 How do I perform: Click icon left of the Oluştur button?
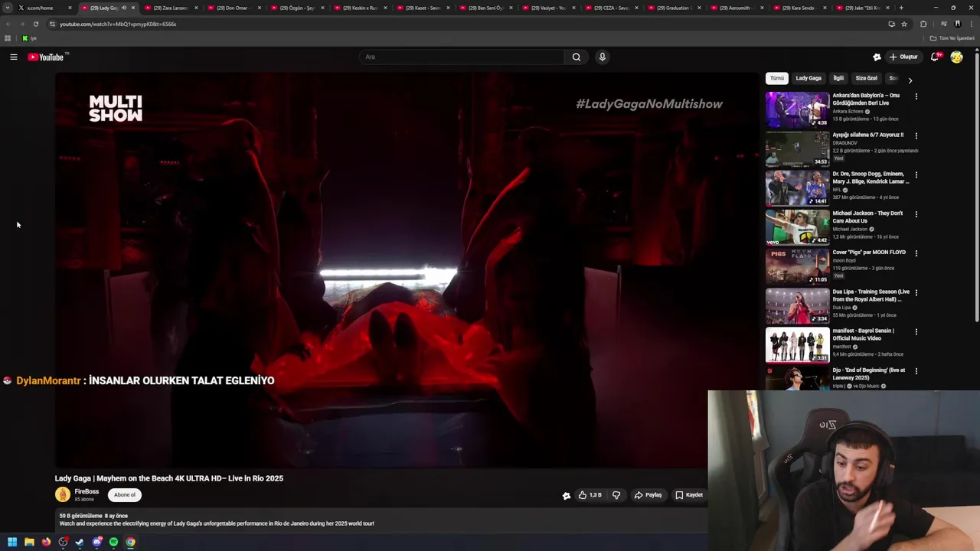pos(877,57)
